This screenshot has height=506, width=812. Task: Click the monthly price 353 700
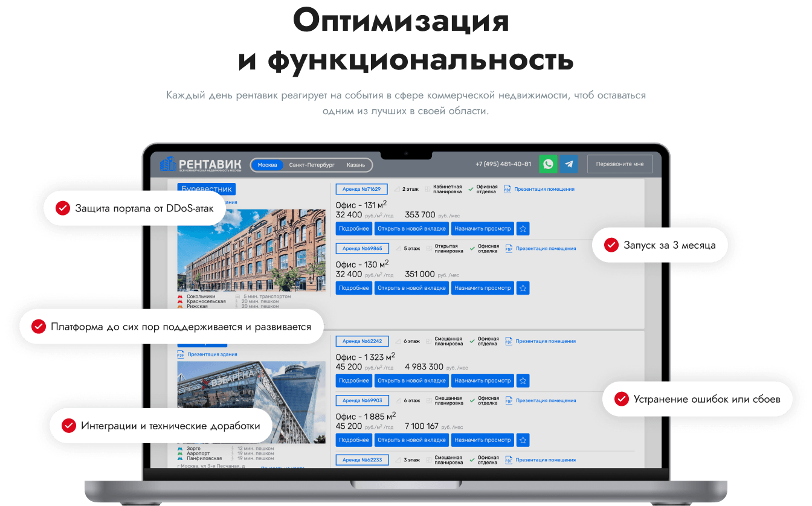(x=420, y=215)
